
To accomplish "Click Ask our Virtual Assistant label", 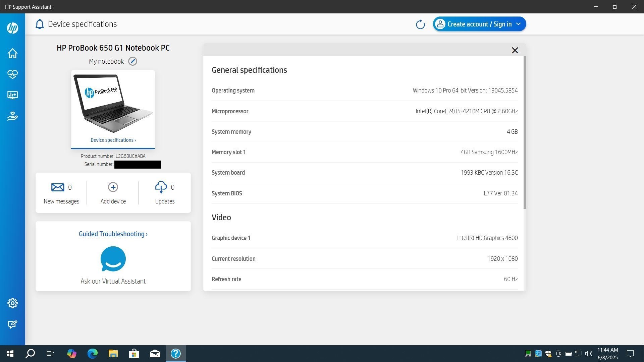I will coord(113,281).
